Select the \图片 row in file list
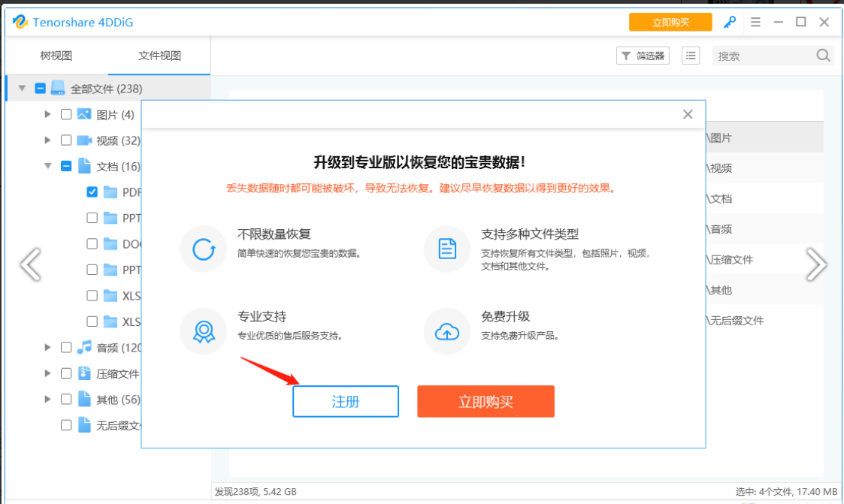Screen dimensions: 844x504 (764, 137)
